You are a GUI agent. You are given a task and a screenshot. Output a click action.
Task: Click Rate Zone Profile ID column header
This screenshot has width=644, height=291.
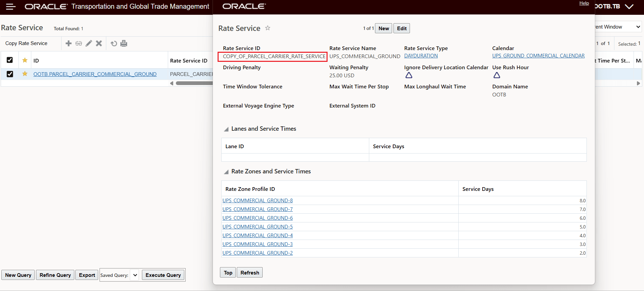pos(250,189)
